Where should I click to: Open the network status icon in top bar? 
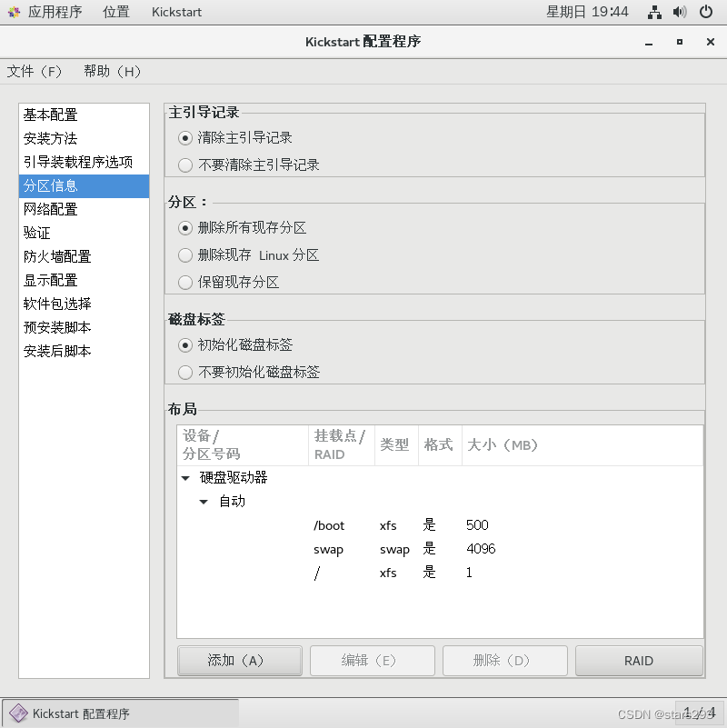654,12
